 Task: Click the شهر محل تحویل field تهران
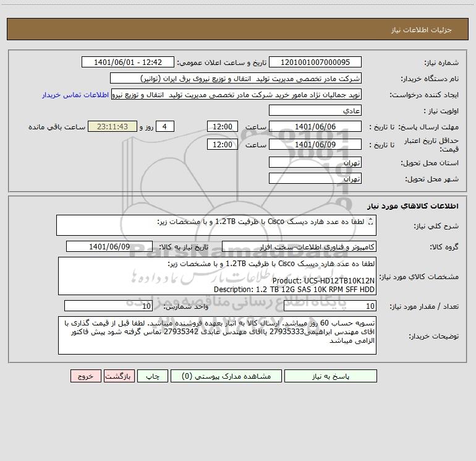tap(315, 178)
